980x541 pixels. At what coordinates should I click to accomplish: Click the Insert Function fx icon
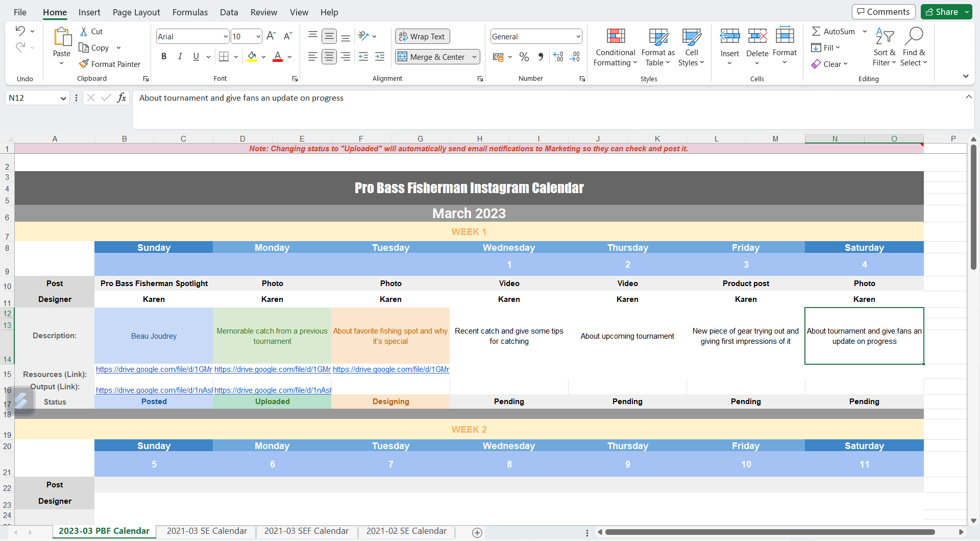pyautogui.click(x=121, y=98)
